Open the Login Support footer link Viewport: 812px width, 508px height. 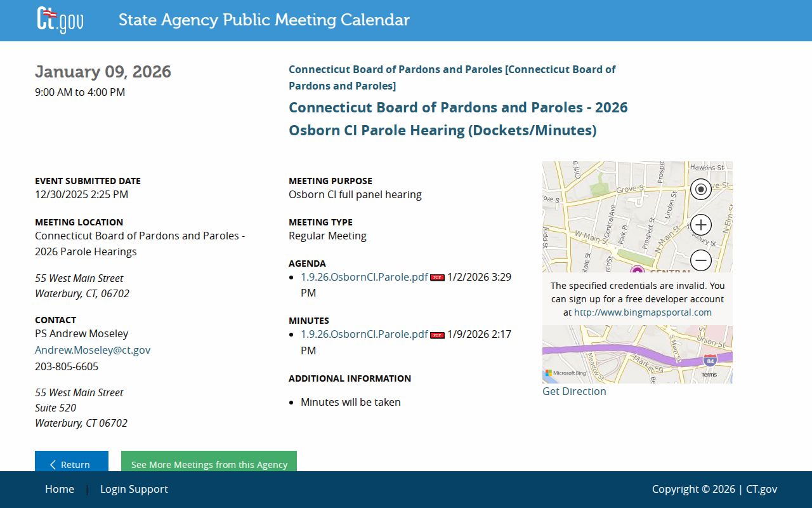[134, 489]
